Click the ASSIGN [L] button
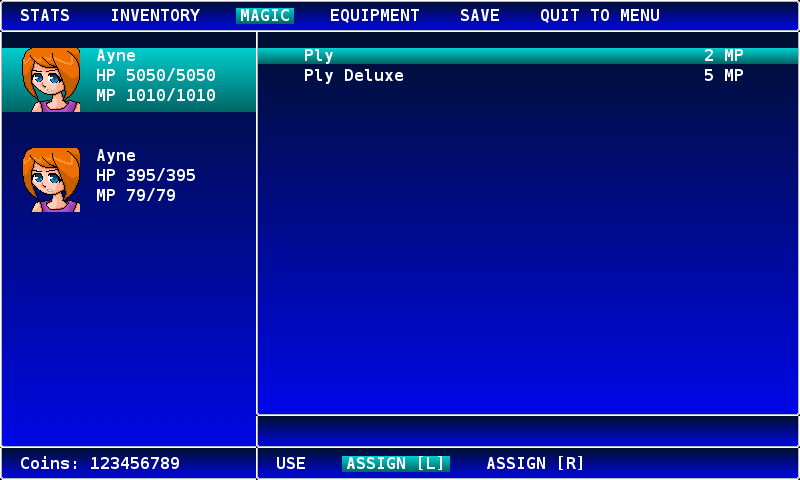 (x=396, y=464)
